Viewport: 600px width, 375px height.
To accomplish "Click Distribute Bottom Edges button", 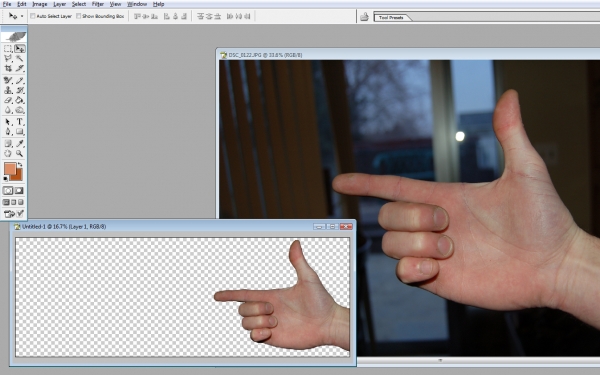I will click(x=217, y=16).
